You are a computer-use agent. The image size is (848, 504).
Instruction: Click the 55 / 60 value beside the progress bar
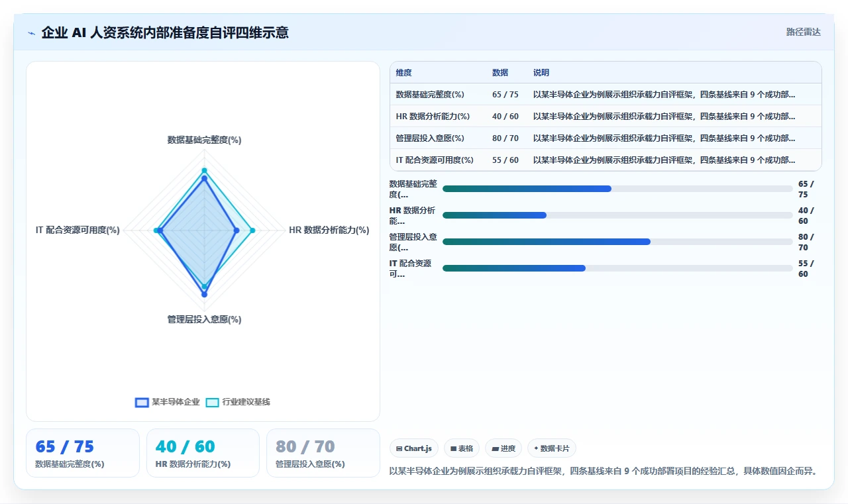point(807,269)
